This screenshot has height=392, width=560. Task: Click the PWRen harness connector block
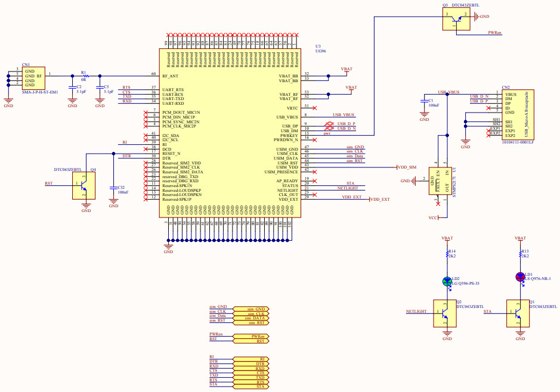click(x=250, y=337)
